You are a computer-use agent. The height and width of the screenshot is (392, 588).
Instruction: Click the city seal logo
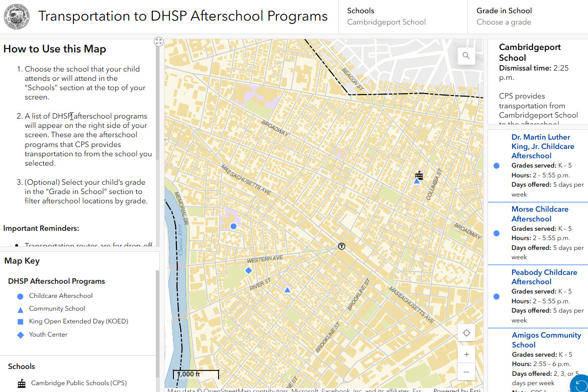(17, 17)
